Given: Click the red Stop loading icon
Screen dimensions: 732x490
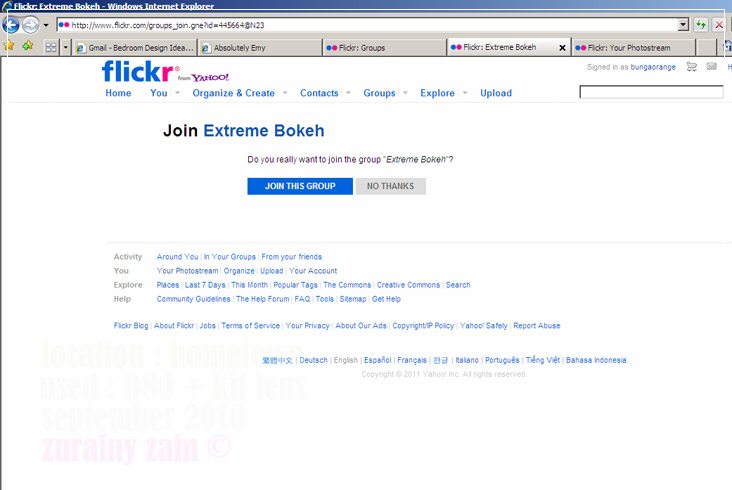Looking at the screenshot, I should [x=719, y=25].
